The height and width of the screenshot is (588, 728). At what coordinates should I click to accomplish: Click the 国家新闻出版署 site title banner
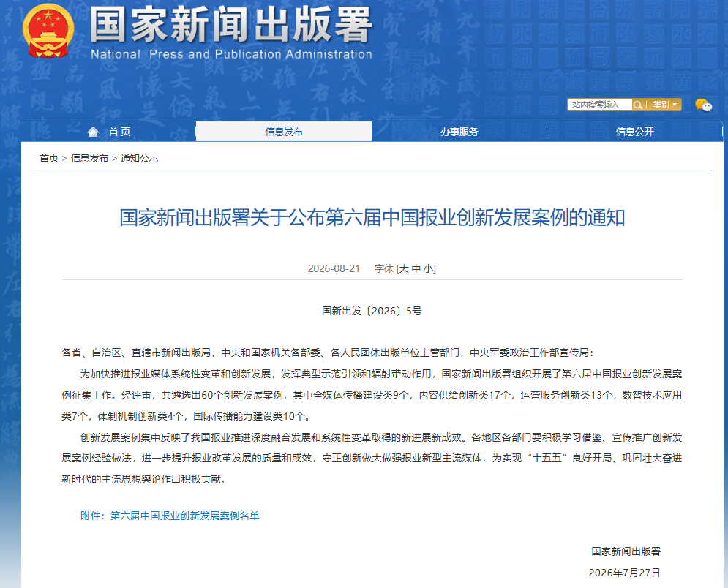point(231,24)
